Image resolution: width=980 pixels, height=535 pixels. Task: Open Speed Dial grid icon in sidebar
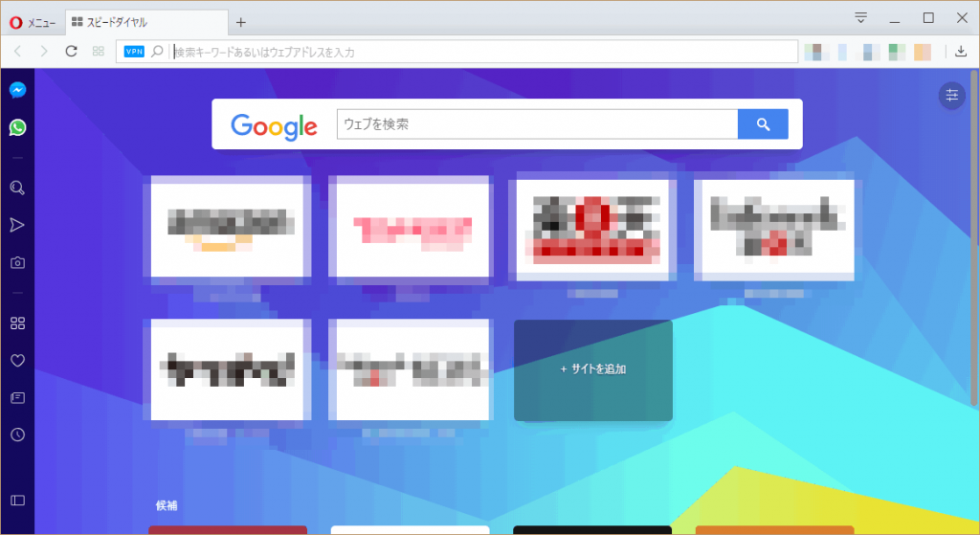pos(17,323)
